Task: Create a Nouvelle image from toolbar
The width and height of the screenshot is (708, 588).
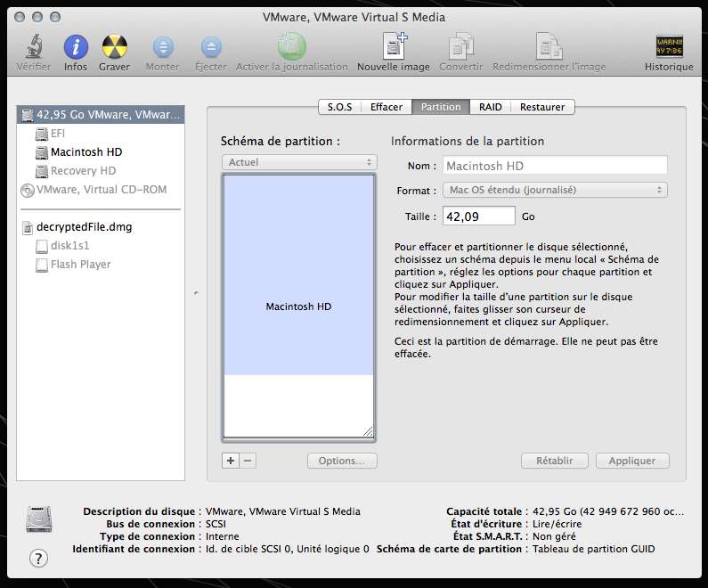Action: pos(394,46)
